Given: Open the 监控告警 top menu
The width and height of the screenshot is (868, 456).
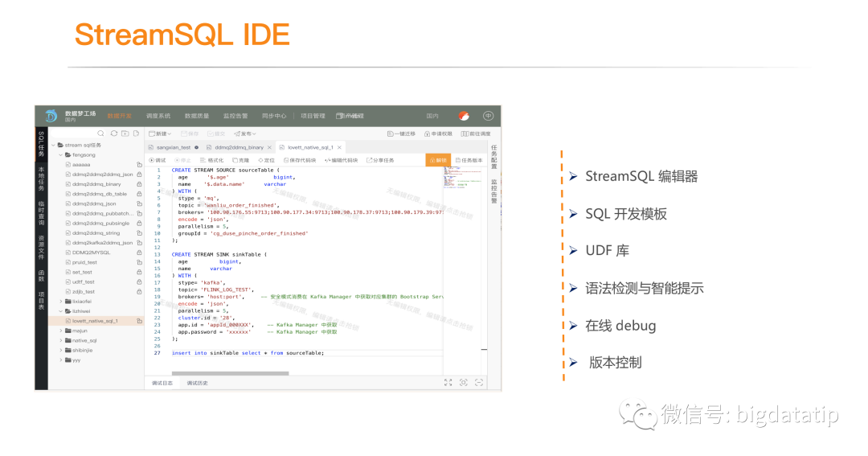Looking at the screenshot, I should tap(235, 116).
